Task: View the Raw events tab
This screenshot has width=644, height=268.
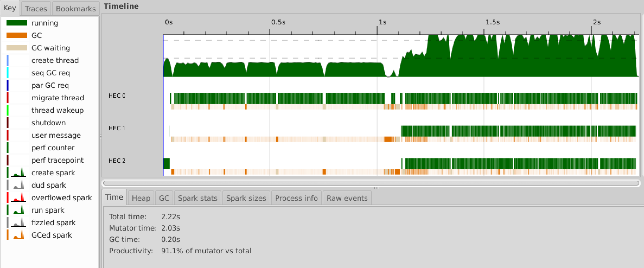Action: (x=347, y=198)
